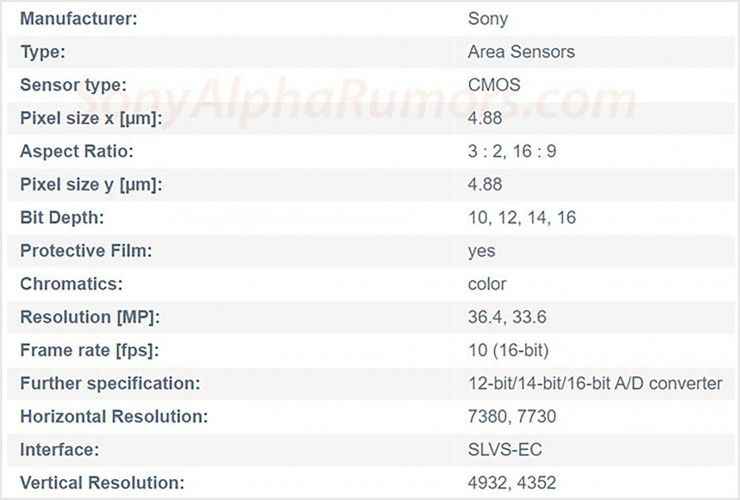Click the Area Sensors type value
Screen dimensions: 740x500
[x=521, y=52]
